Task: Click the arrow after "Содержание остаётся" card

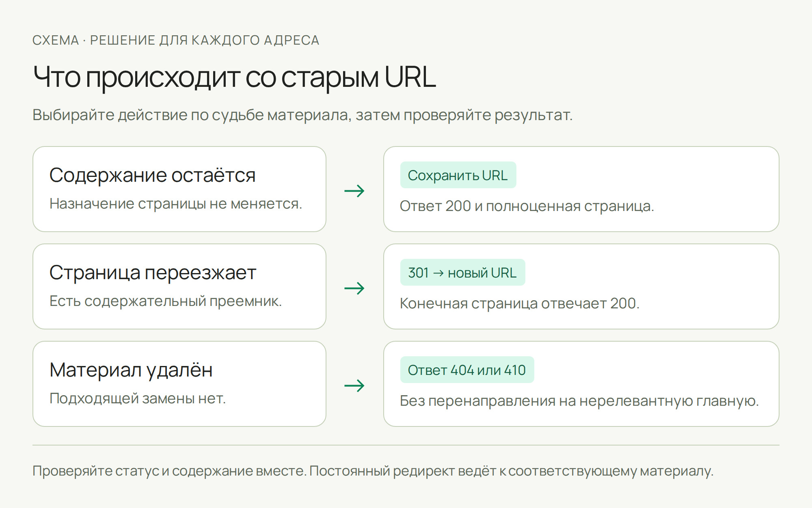Action: point(354,191)
